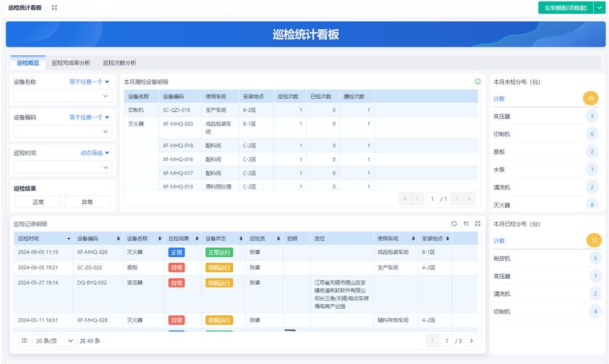Click page number box of 漏检设备明细 pager
The image size is (609, 364).
(x=432, y=199)
